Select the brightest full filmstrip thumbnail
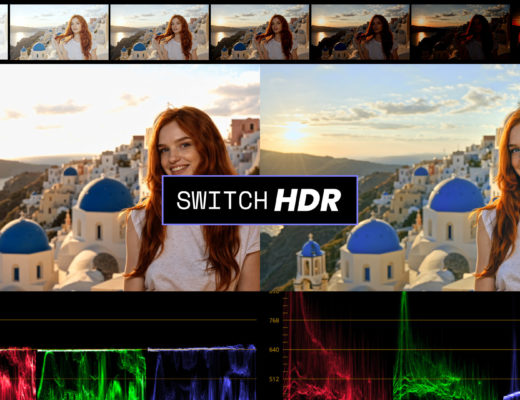The image size is (520, 400). (x=59, y=32)
